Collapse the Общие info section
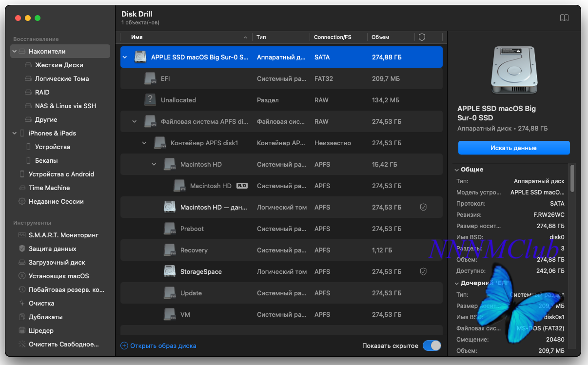Image resolution: width=588 pixels, height=365 pixels. click(x=457, y=170)
